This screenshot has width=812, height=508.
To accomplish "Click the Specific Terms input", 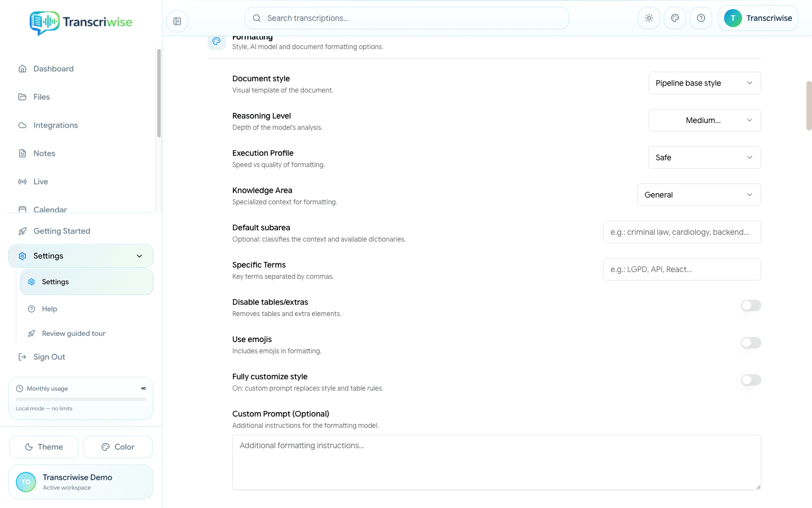I will coord(682,269).
